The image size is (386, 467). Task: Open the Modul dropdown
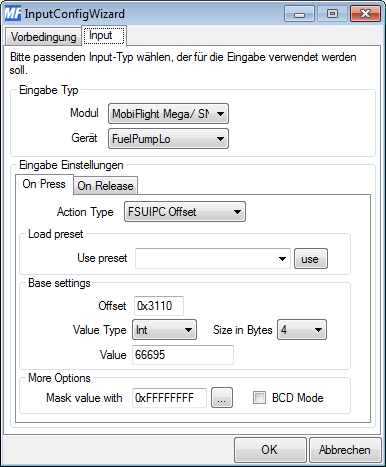[x=168, y=114]
